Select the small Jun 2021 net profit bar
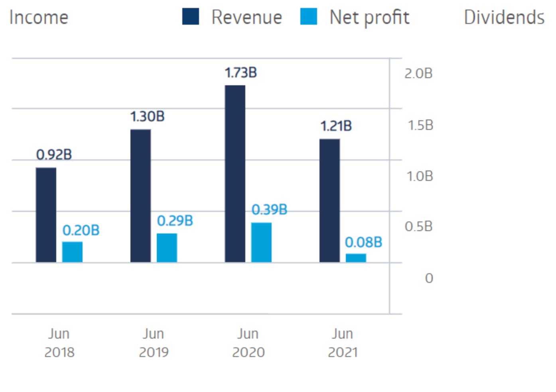 (x=356, y=258)
